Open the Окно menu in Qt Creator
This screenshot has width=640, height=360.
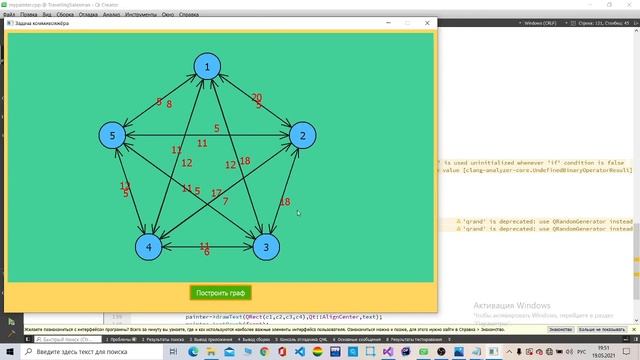pos(168,14)
